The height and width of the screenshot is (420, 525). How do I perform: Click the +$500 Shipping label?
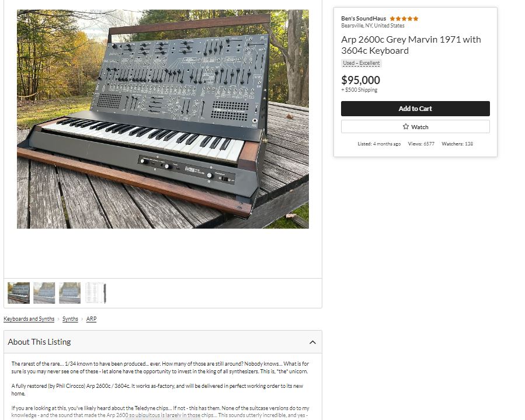point(359,90)
